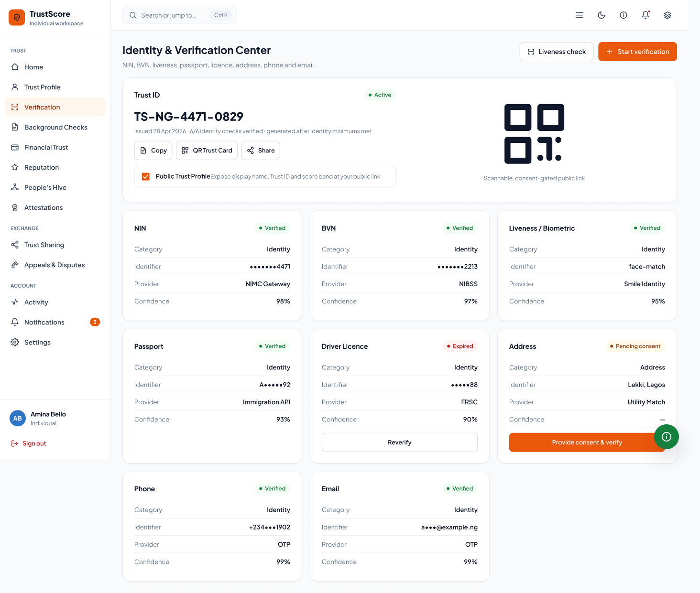The width and height of the screenshot is (700, 593).
Task: Click the Notifications count badge 3
Action: (95, 322)
